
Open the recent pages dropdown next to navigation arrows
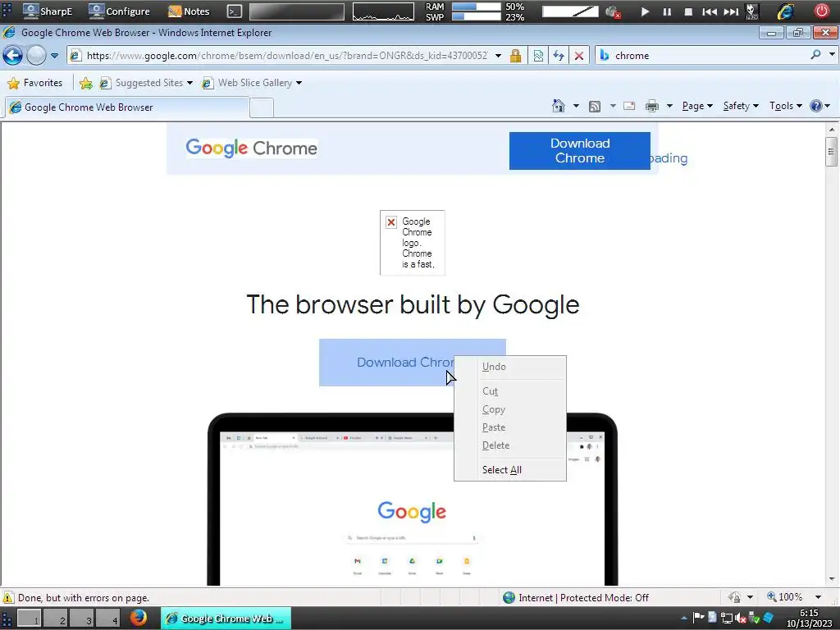pos(54,55)
